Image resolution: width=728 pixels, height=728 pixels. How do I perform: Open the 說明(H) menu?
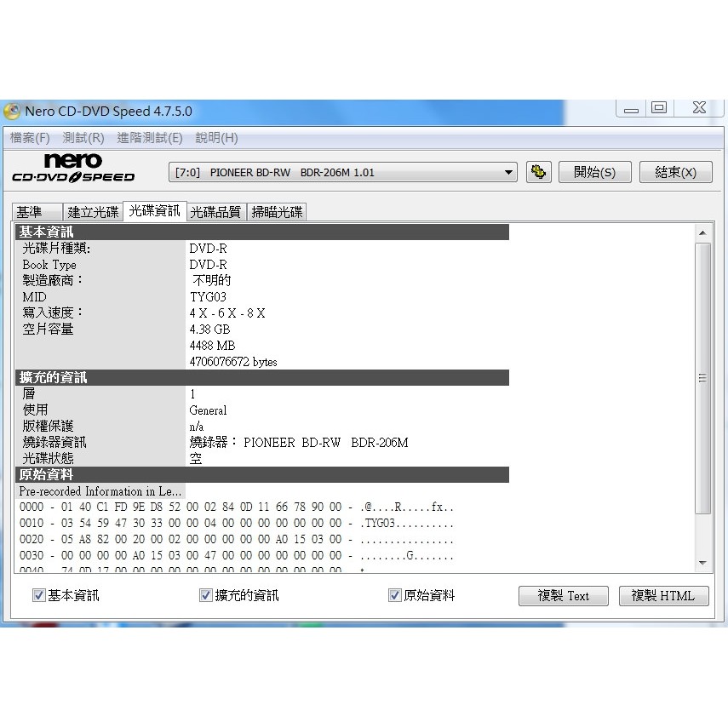pos(216,138)
